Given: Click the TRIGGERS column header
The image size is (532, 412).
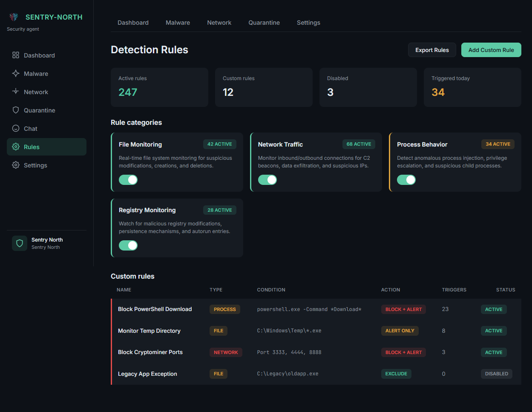Looking at the screenshot, I should click(x=454, y=290).
